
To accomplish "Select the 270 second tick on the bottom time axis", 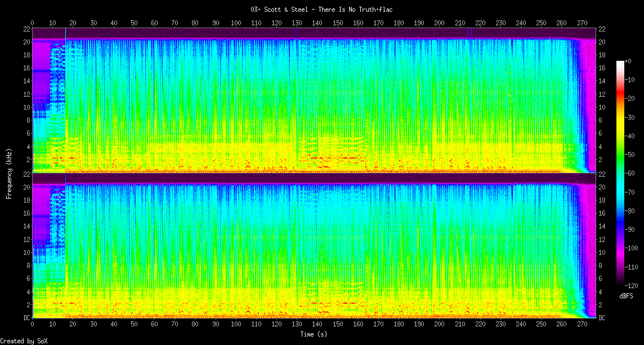I will pos(582,325).
